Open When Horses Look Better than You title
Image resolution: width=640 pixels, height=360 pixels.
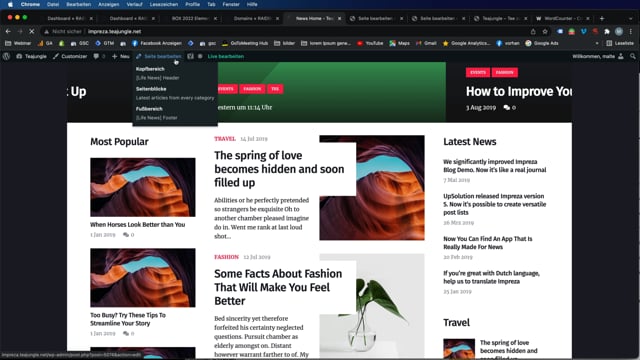pyautogui.click(x=138, y=224)
